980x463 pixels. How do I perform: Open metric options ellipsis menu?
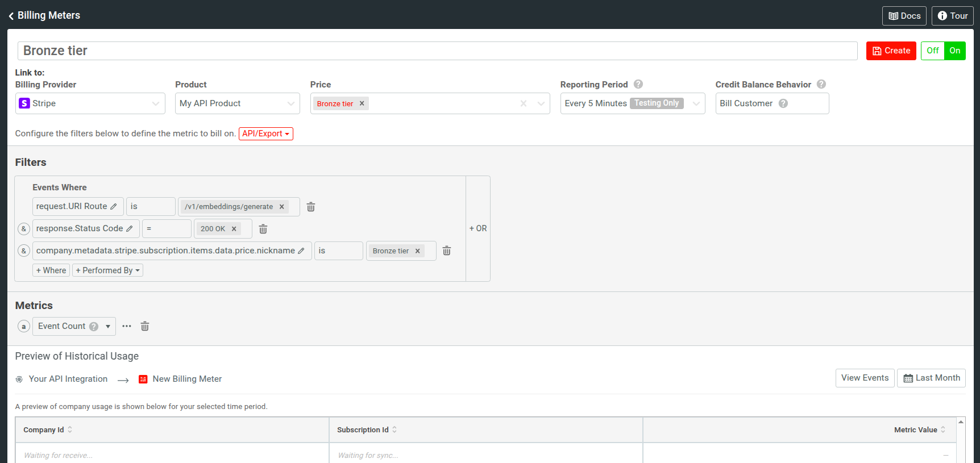127,326
